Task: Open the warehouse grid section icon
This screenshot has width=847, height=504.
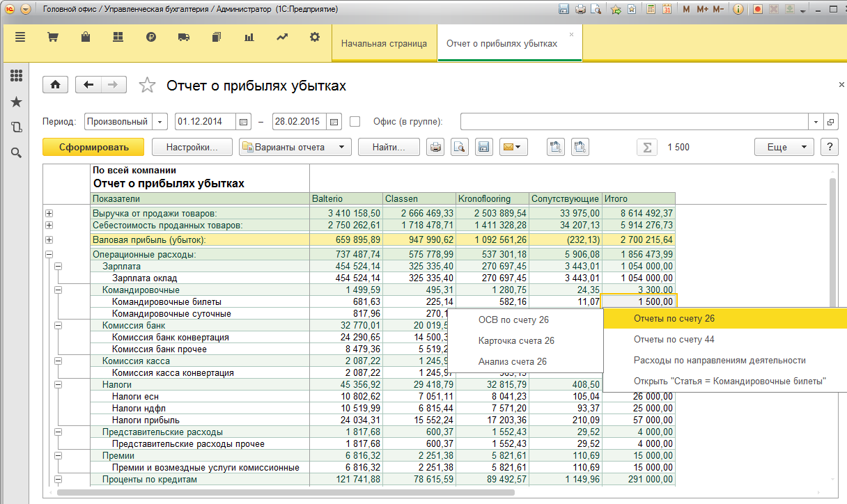Action: click(118, 38)
